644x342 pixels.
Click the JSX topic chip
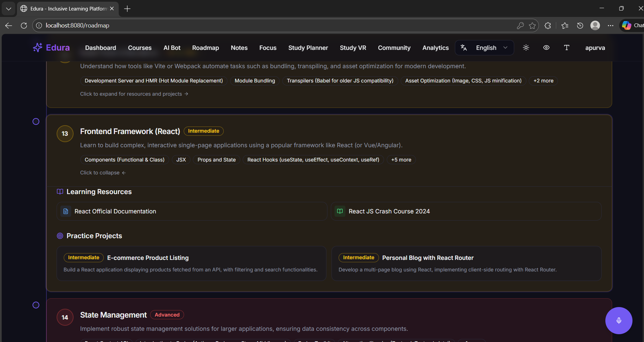click(x=181, y=160)
